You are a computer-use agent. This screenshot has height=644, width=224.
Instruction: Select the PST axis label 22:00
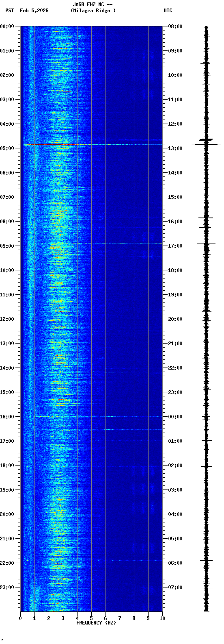(x=7, y=563)
